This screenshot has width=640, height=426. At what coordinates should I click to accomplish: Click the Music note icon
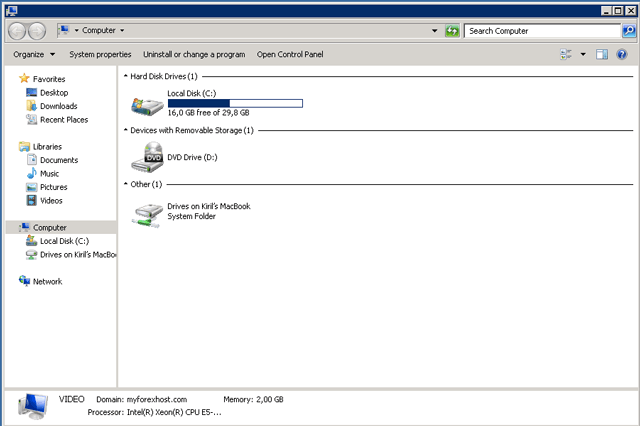tap(31, 173)
